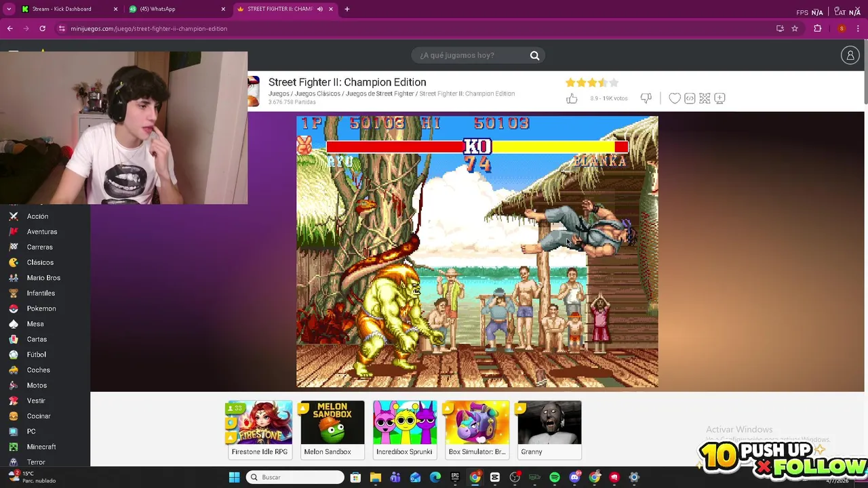Image resolution: width=868 pixels, height=488 pixels.
Task: Open Spotify from the taskbar
Action: [555, 477]
